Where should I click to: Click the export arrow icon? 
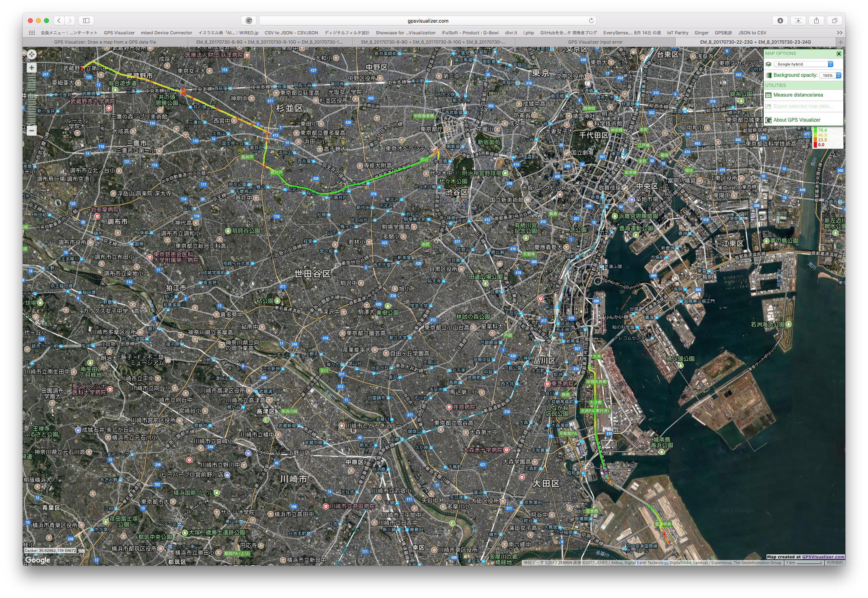[768, 106]
